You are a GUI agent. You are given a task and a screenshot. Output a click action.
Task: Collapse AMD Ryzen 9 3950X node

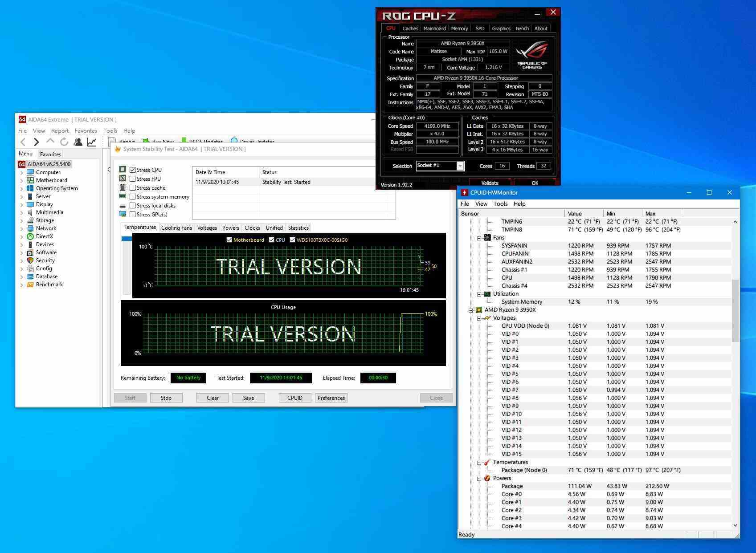click(x=470, y=310)
